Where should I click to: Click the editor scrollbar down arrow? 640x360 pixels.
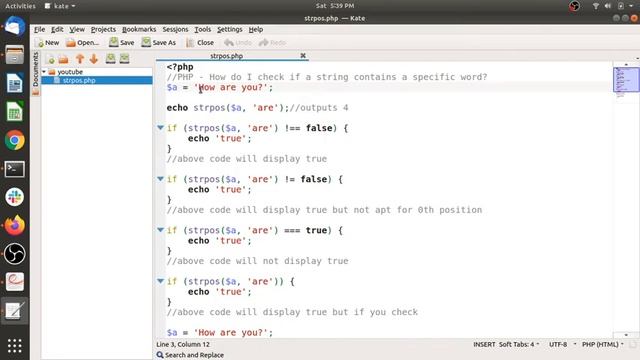click(626, 335)
